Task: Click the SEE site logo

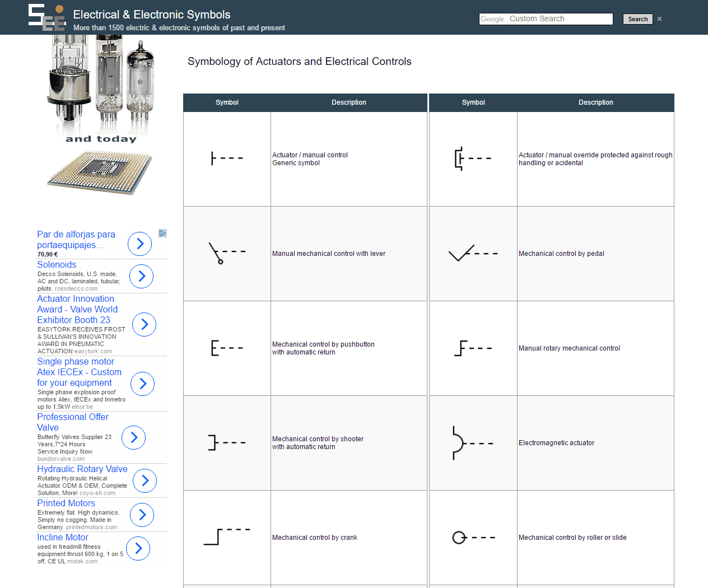Action: [x=47, y=17]
